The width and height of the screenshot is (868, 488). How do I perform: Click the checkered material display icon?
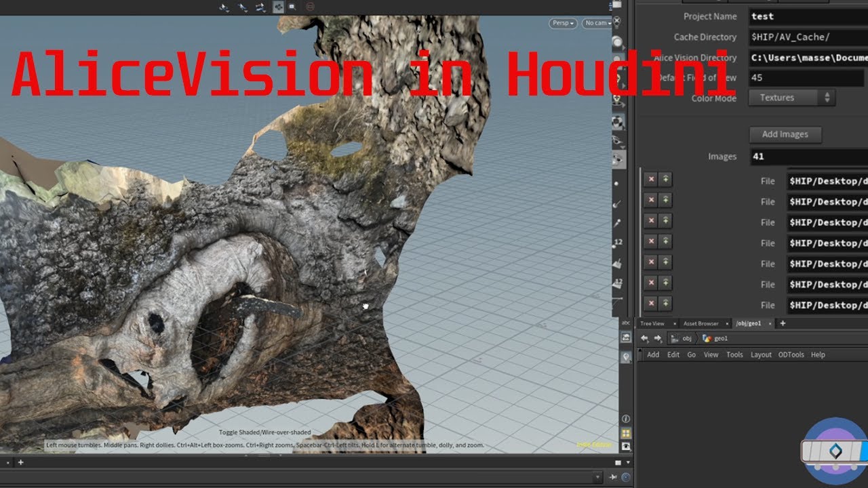618,123
